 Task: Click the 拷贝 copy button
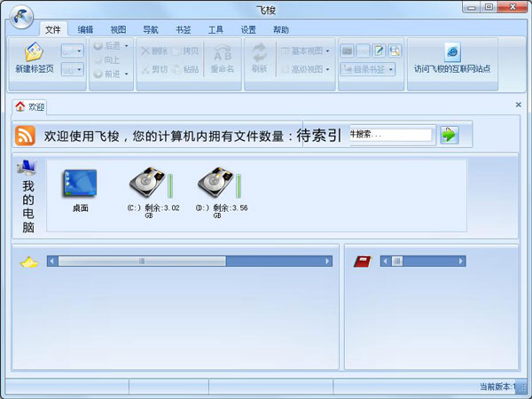(185, 51)
